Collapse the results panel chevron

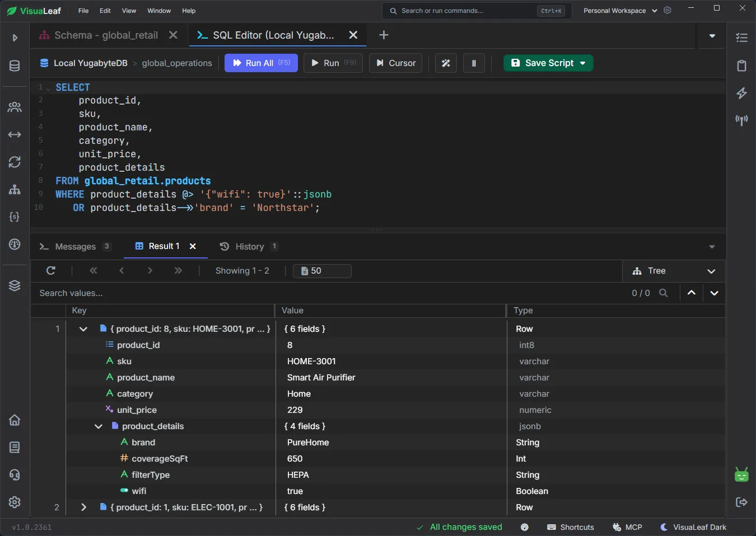coord(712,247)
